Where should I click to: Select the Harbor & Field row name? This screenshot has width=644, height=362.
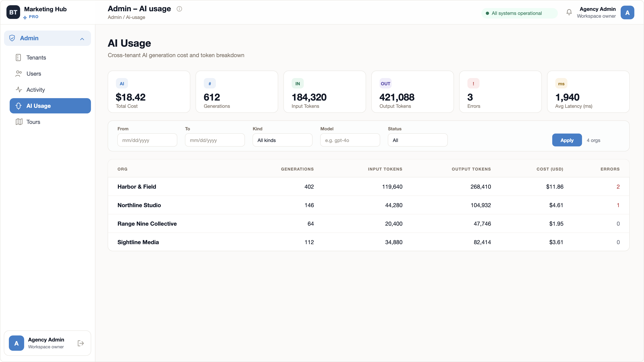tap(137, 187)
